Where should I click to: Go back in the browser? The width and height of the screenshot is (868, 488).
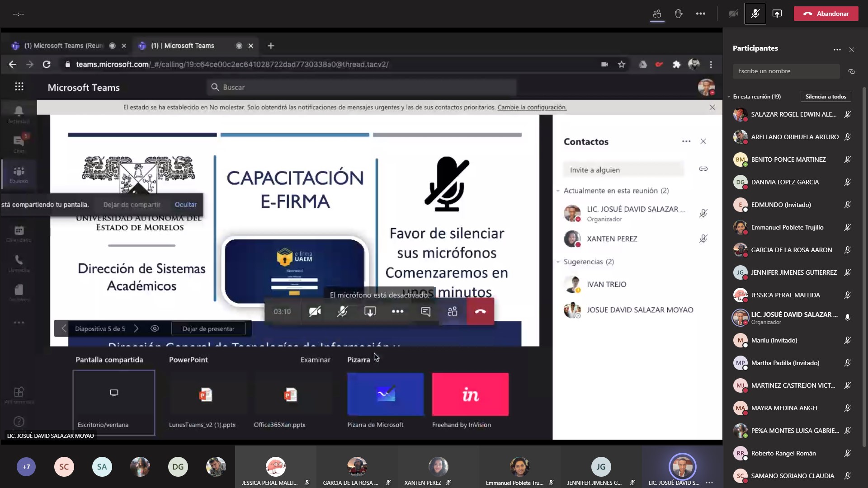13,65
